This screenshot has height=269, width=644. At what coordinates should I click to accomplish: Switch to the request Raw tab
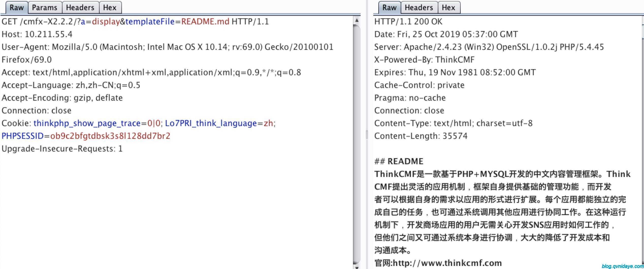click(17, 7)
